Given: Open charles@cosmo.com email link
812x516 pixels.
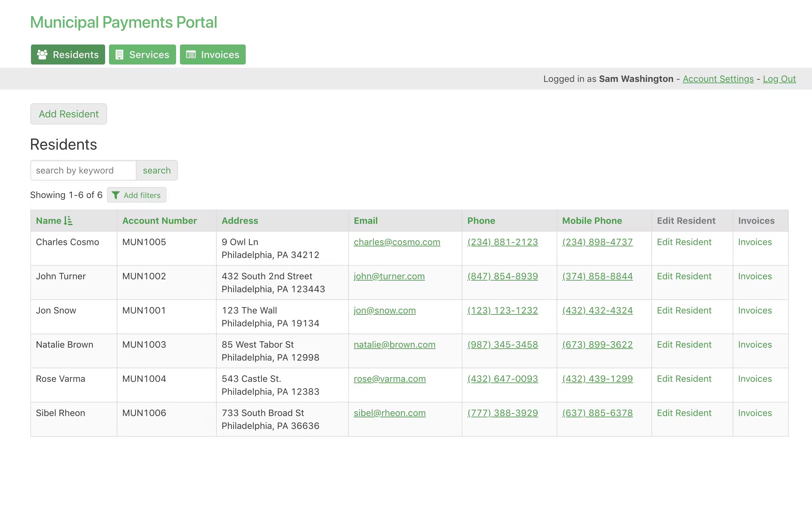Looking at the screenshot, I should (x=397, y=242).
